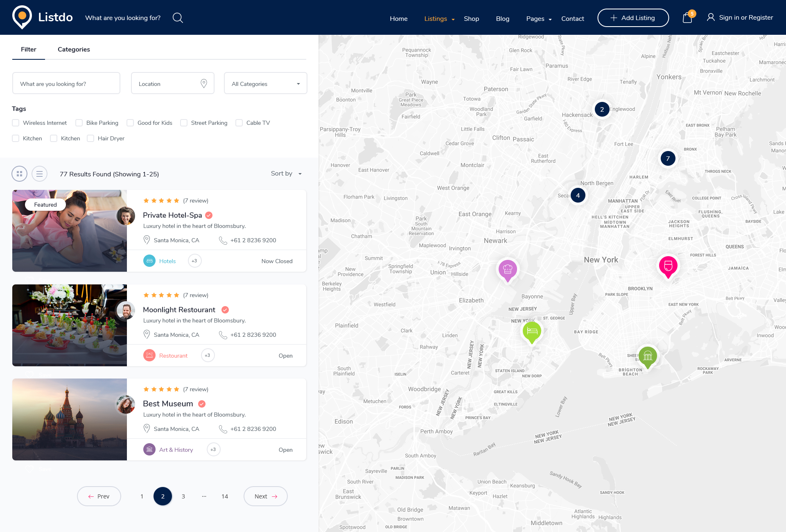Screen dimensions: 786x532
Task: Tick the Hair Dryer checkbox
Action: [90, 138]
